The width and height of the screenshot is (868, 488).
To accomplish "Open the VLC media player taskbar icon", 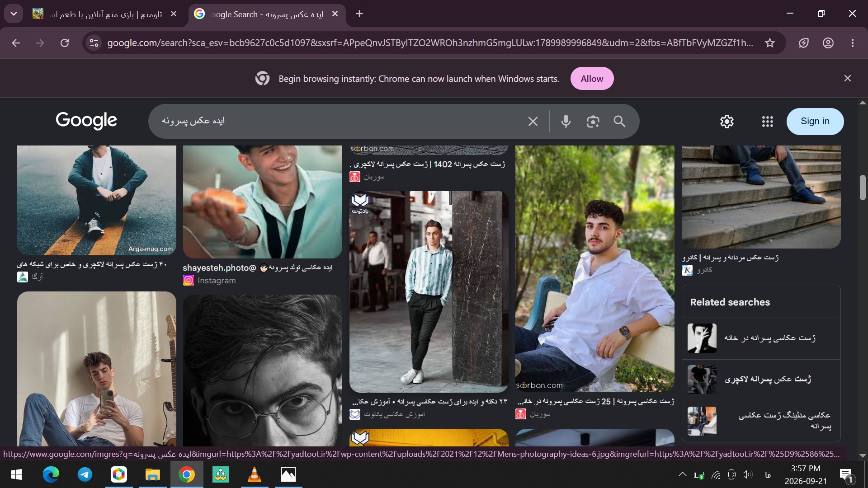I will pyautogui.click(x=255, y=474).
